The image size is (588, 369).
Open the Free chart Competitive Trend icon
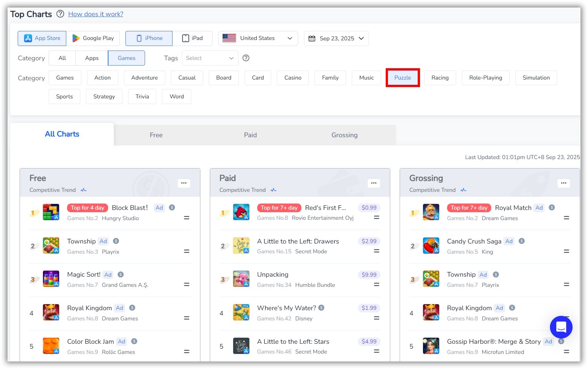84,190
